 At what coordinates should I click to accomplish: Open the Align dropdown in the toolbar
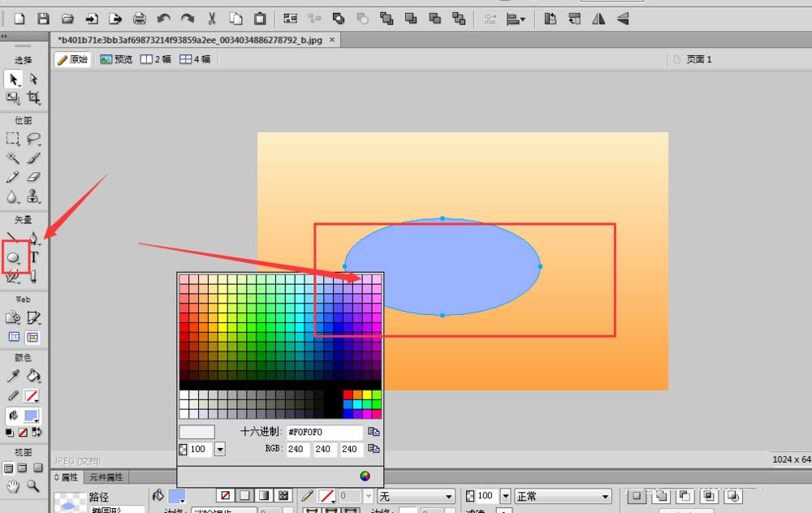coord(516,19)
